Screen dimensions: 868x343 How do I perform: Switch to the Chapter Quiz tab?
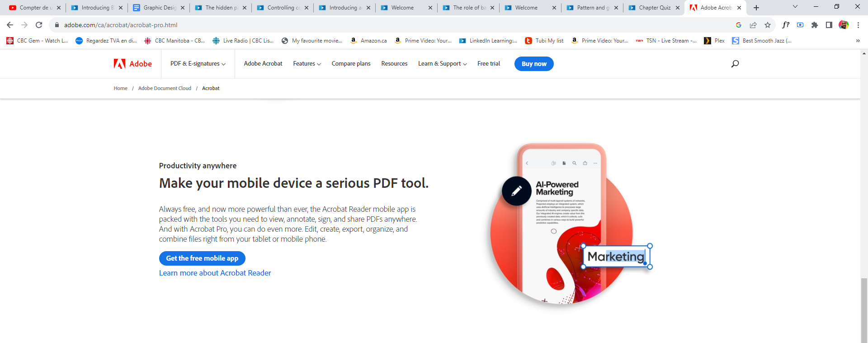tap(654, 8)
